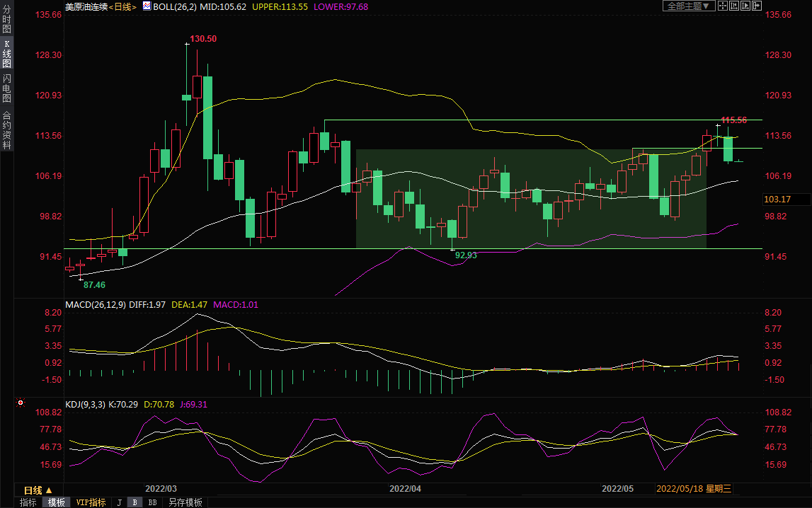Click the red marker icon beside KDJ
This screenshot has width=812, height=508.
click(21, 403)
